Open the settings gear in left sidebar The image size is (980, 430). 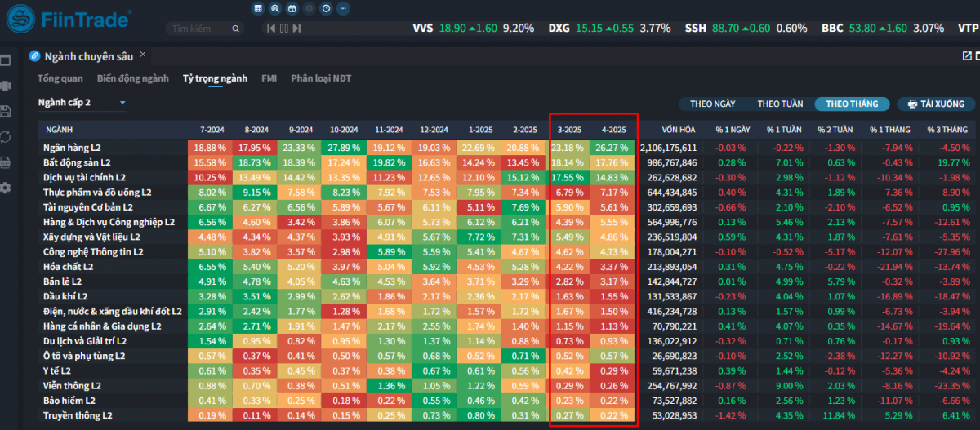click(5, 188)
